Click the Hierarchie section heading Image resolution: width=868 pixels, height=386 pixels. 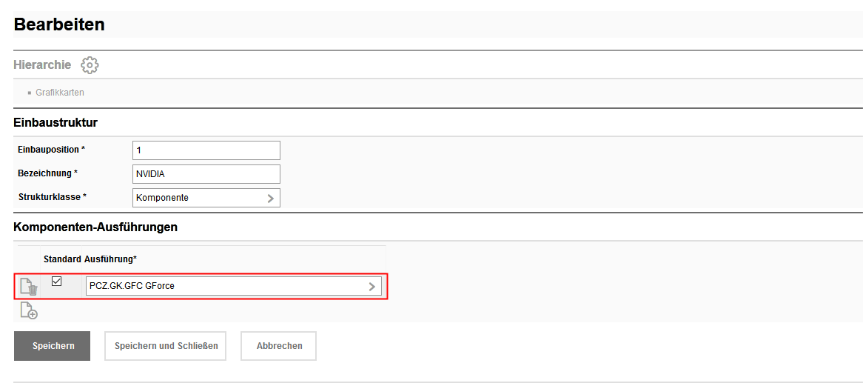42,65
